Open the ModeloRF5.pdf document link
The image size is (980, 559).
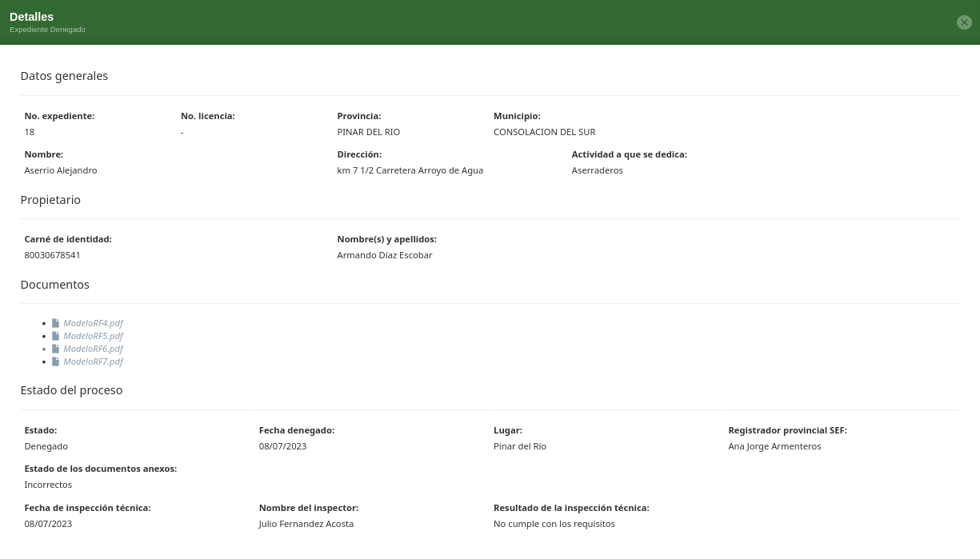pos(93,336)
